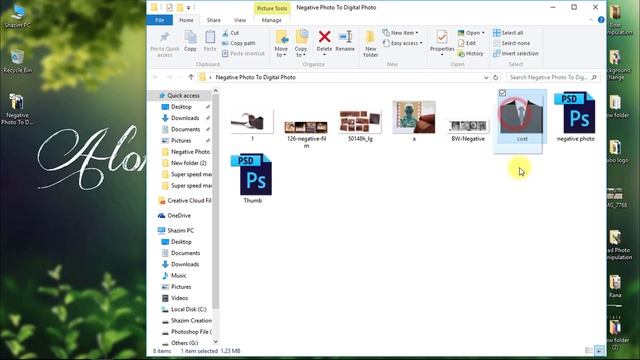
Task: Select the Thumb PSD file
Action: (253, 178)
